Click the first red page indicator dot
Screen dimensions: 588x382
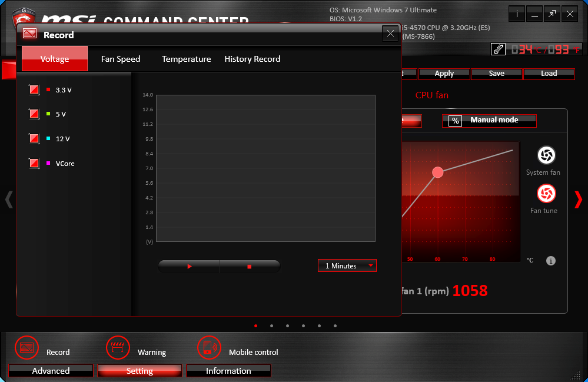[256, 325]
